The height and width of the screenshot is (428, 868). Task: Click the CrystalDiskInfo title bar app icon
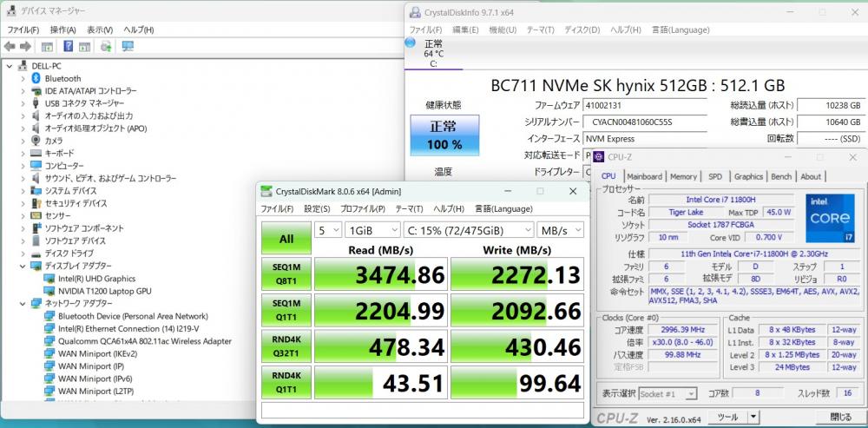point(414,11)
